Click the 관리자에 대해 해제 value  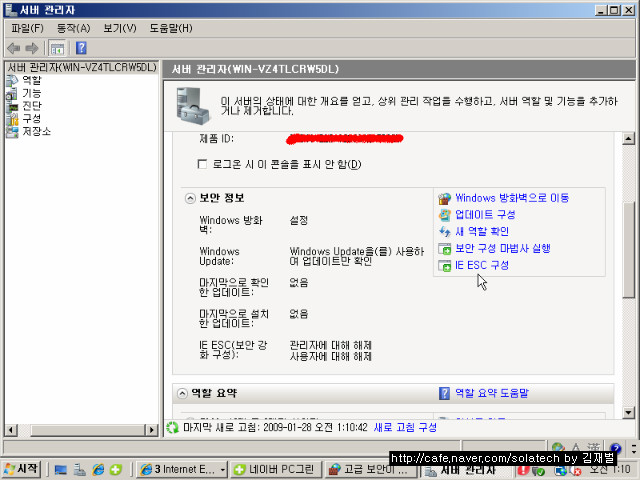330,345
